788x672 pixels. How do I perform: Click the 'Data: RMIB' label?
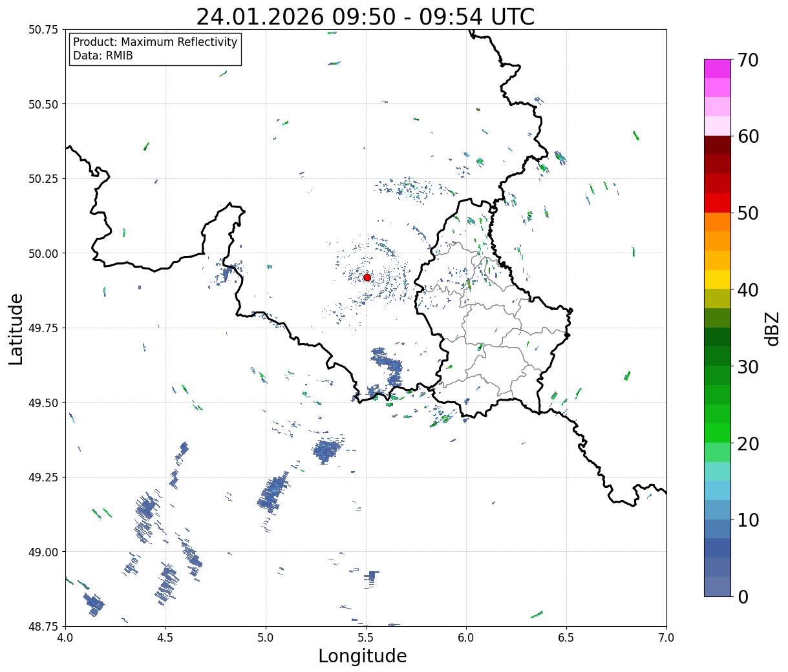103,56
